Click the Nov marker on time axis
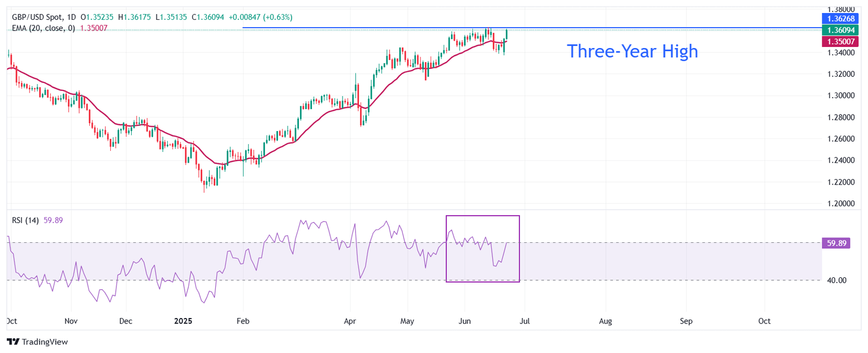Screen dimensions: 868x353 tap(71, 321)
